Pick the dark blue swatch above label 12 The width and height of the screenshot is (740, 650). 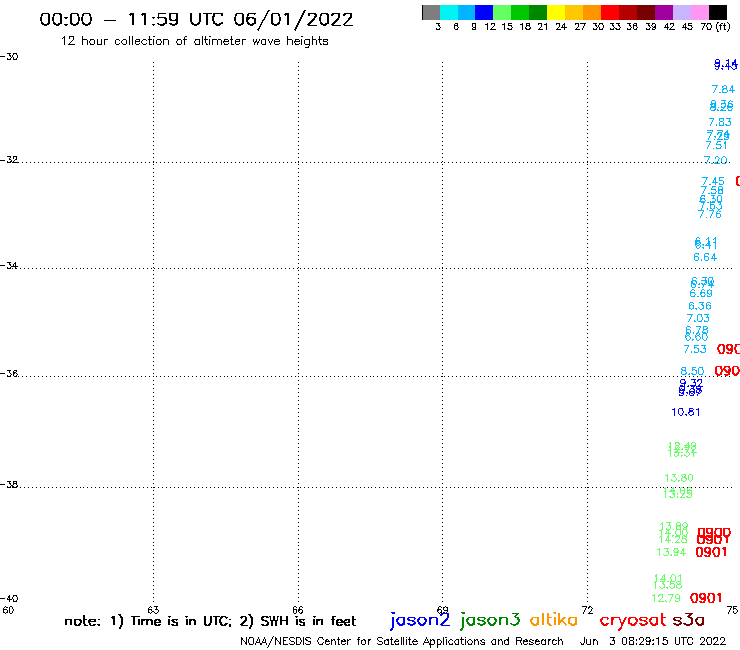484,12
